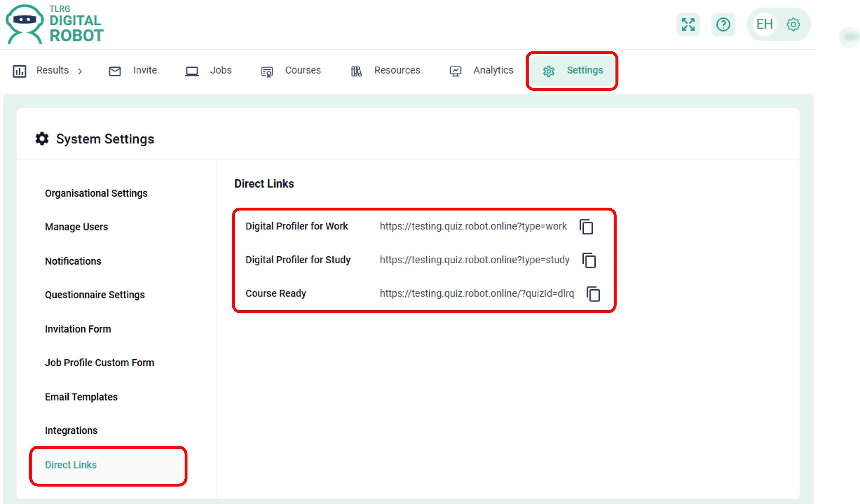Copy the Digital Profiler for Work link
Viewport: 860px width, 504px height.
tap(586, 227)
